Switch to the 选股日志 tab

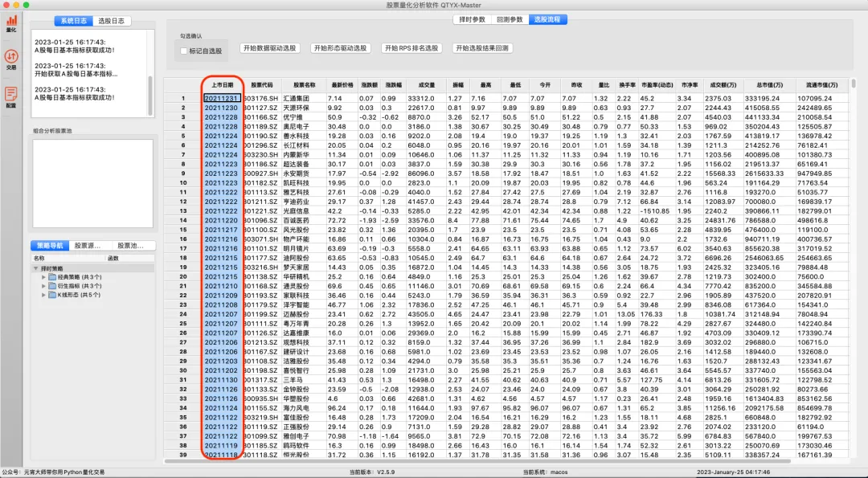pyautogui.click(x=112, y=21)
